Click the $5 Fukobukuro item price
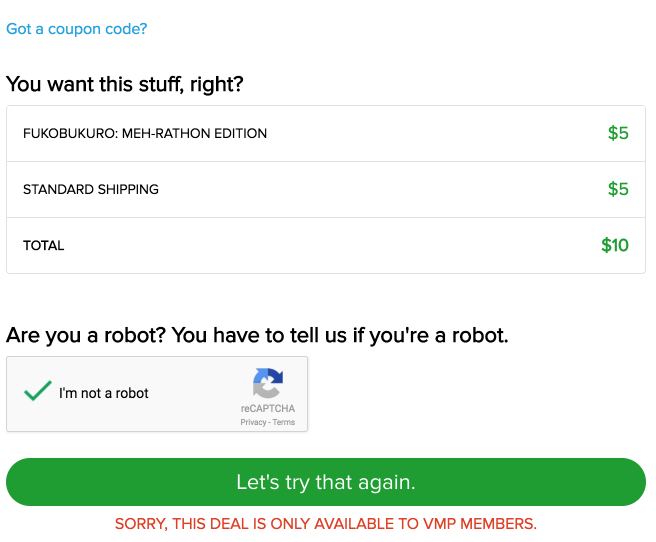Screen dimensions: 656x542 [x=618, y=133]
